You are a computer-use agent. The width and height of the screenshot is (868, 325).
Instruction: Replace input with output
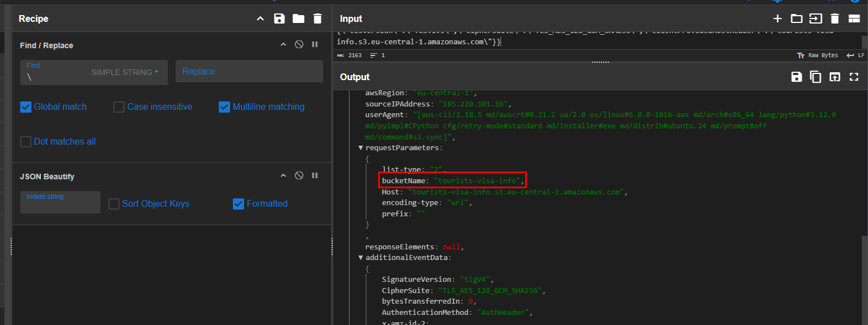[x=835, y=77]
